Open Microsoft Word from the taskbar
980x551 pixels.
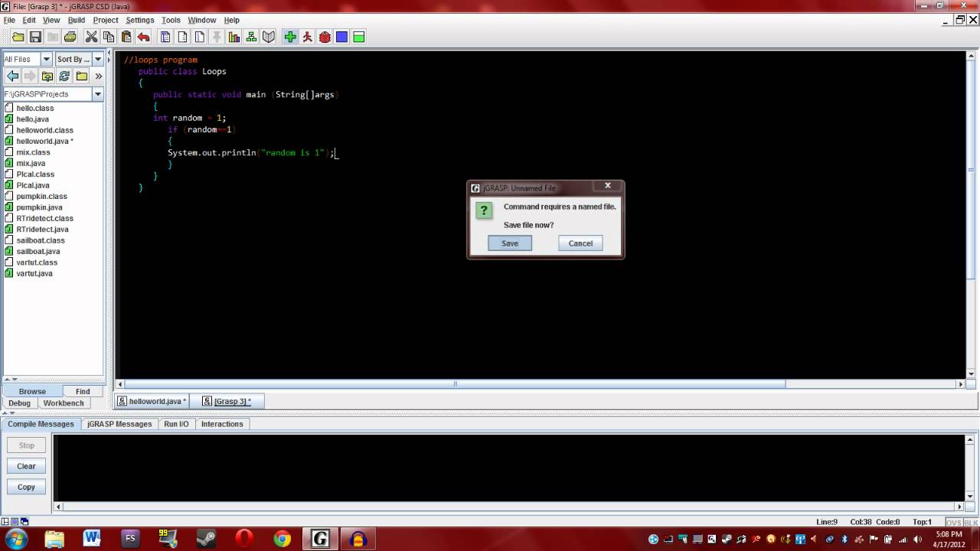(92, 539)
